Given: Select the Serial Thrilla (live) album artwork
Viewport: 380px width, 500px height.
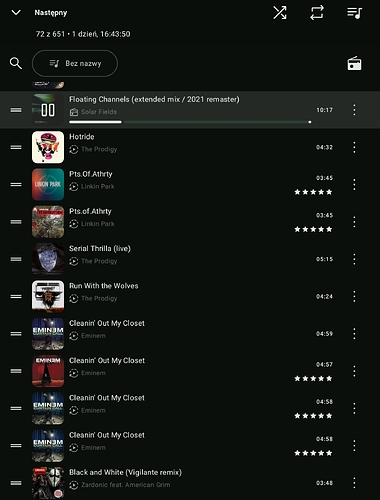Looking at the screenshot, I should 48,259.
